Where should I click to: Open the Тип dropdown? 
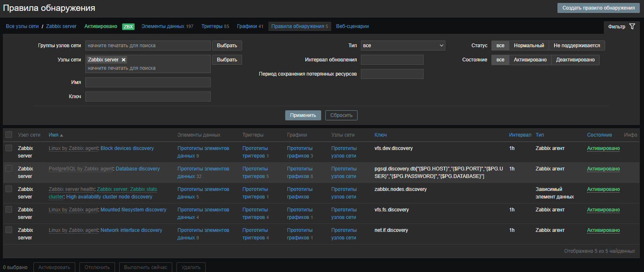[x=403, y=46]
